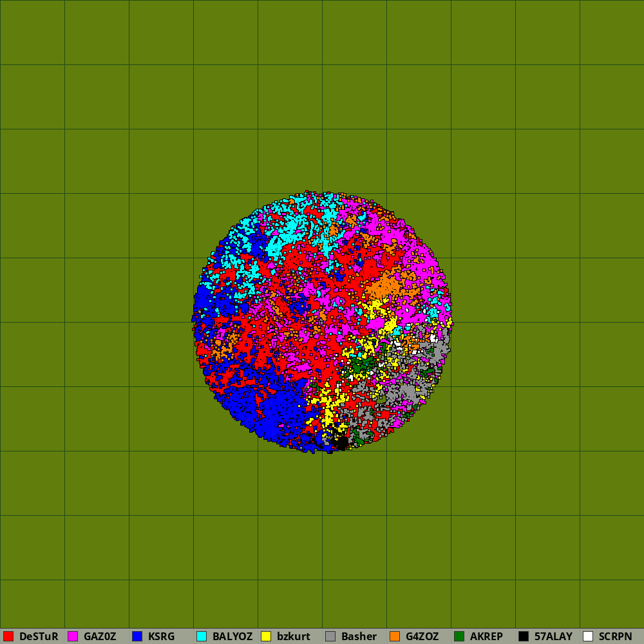Viewport: 644px width, 644px height.
Task: Click the gray Basher legend swatch
Action: pos(330,636)
